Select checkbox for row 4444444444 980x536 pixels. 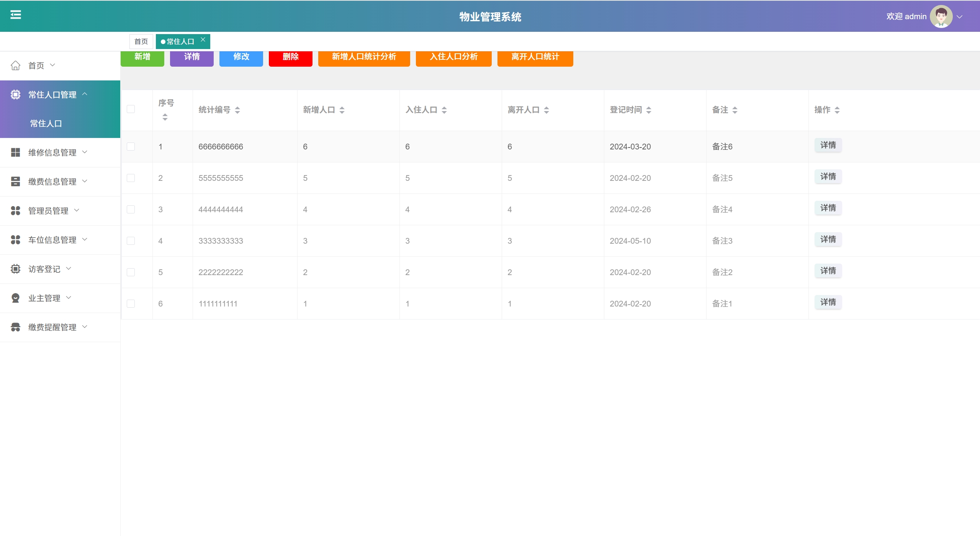pos(131,210)
